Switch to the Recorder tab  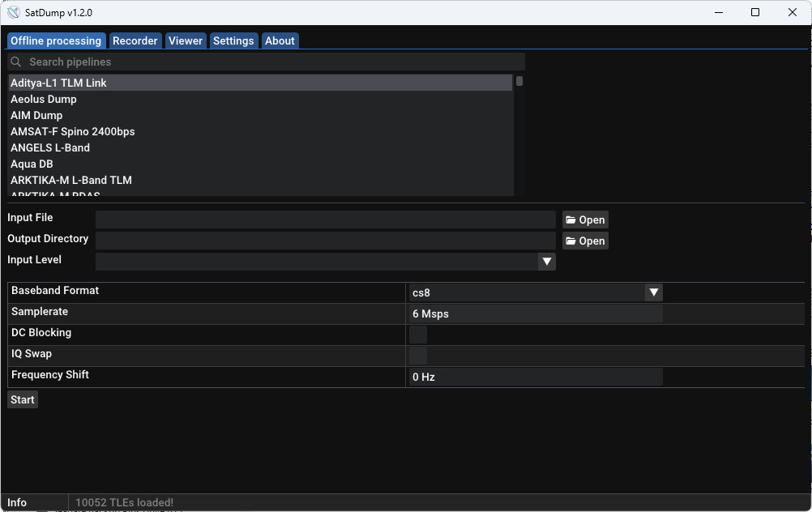coord(135,41)
